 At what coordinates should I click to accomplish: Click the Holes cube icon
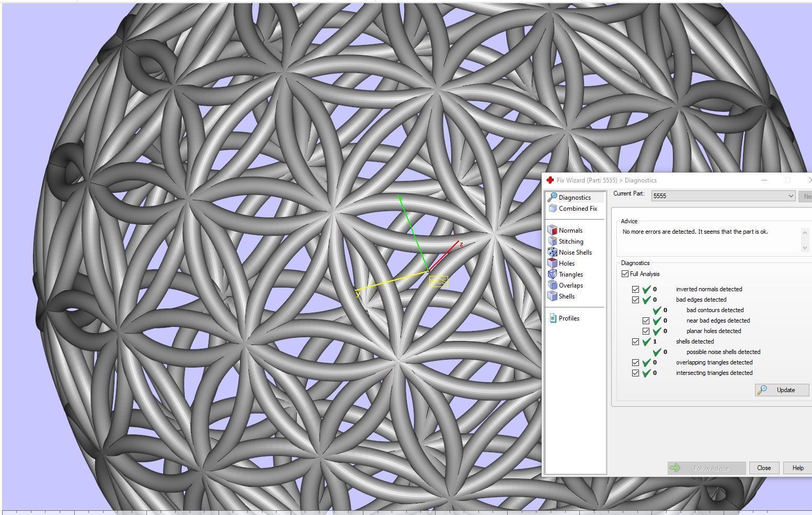coord(552,263)
